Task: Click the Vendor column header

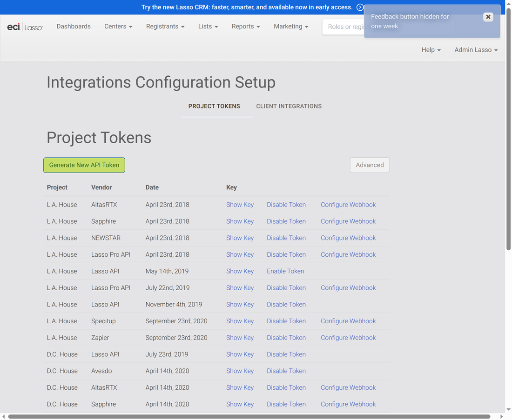Action: coord(101,187)
